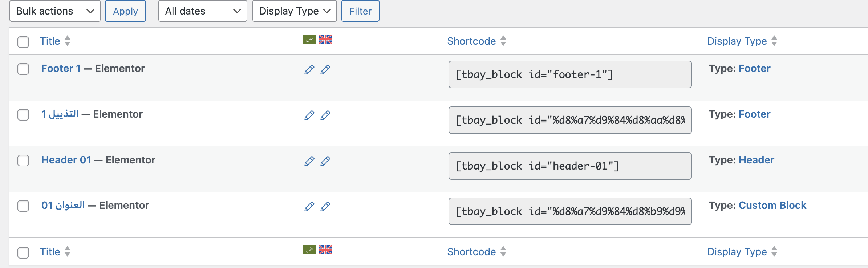868x268 pixels.
Task: Sort by the Display Type column header
Action: (737, 41)
